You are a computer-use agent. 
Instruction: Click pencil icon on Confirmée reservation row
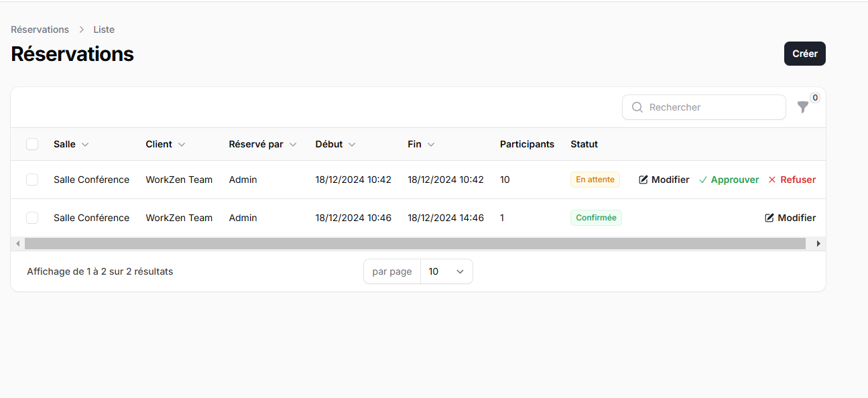[769, 218]
